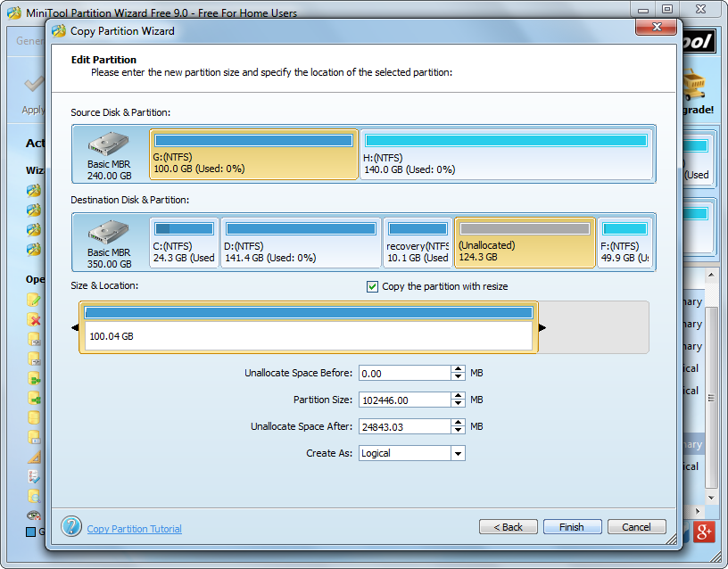
Task: Select destination partition F:(NTFS) 49.9 GB
Action: (x=625, y=243)
